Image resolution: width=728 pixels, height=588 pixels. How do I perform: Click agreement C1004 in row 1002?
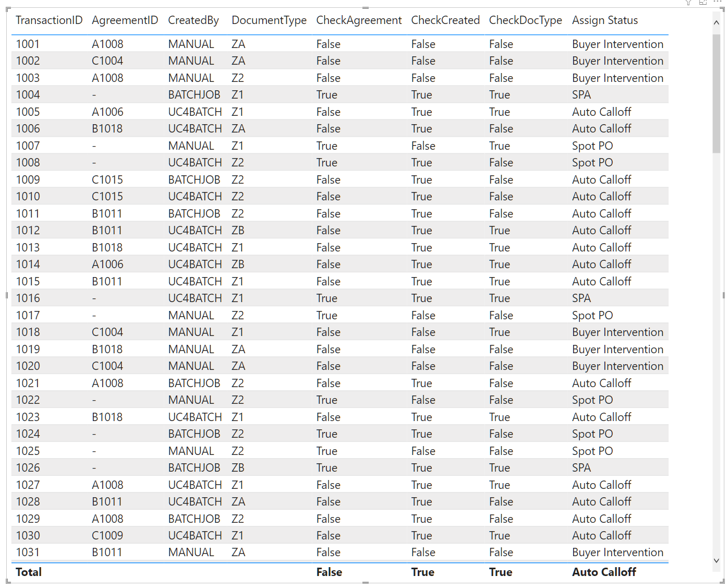(x=107, y=61)
